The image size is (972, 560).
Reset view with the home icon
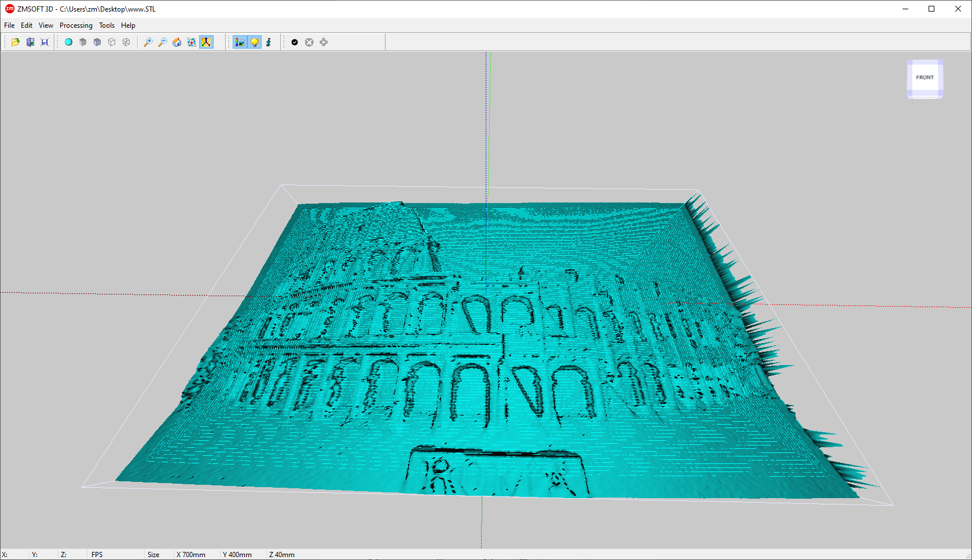[177, 42]
